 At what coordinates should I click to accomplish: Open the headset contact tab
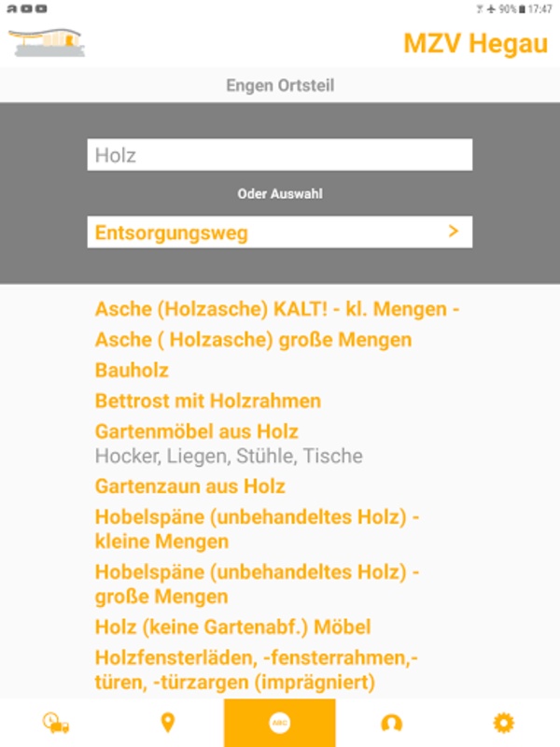(x=391, y=723)
